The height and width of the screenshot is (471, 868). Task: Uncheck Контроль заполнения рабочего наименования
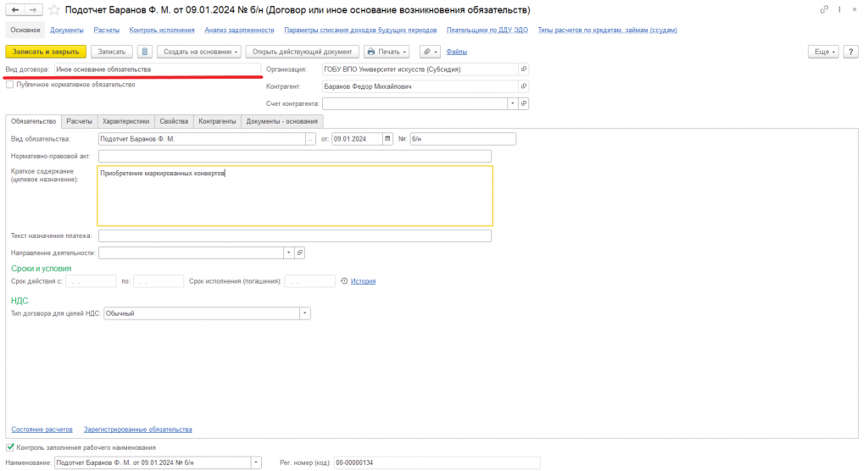tap(10, 447)
